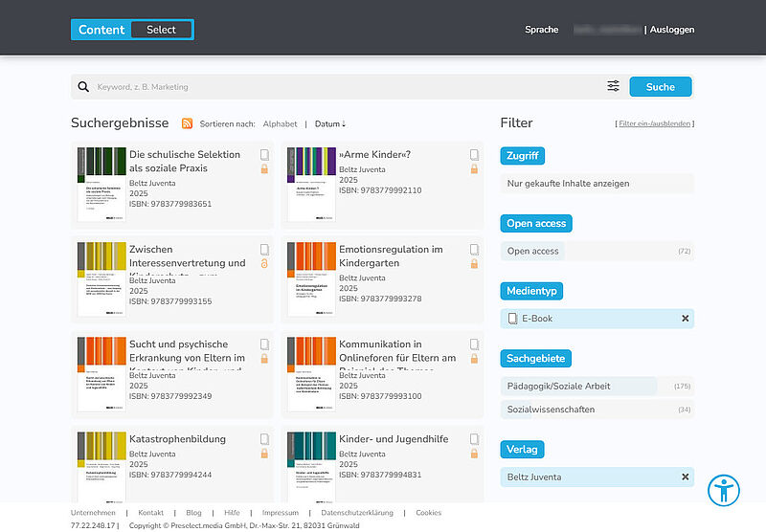Click lock icon on »Arme Kinder«? result
Image resolution: width=766 pixels, height=532 pixels.
(x=474, y=169)
